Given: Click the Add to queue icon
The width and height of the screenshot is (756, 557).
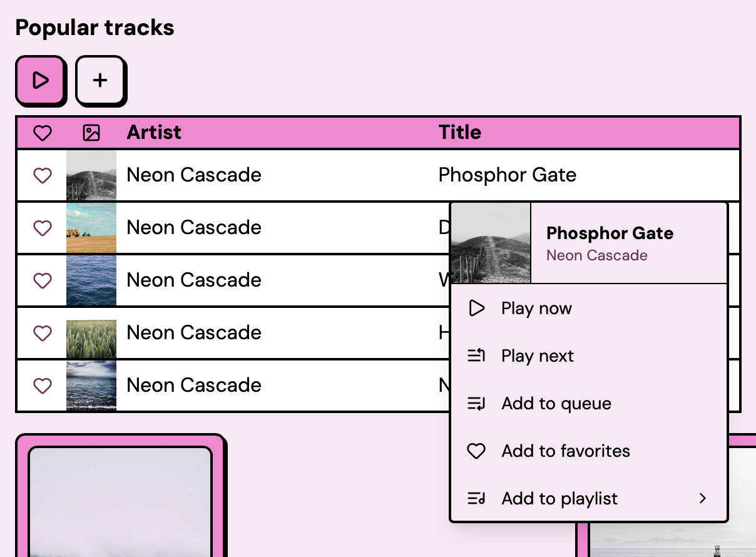Looking at the screenshot, I should coord(477,404).
